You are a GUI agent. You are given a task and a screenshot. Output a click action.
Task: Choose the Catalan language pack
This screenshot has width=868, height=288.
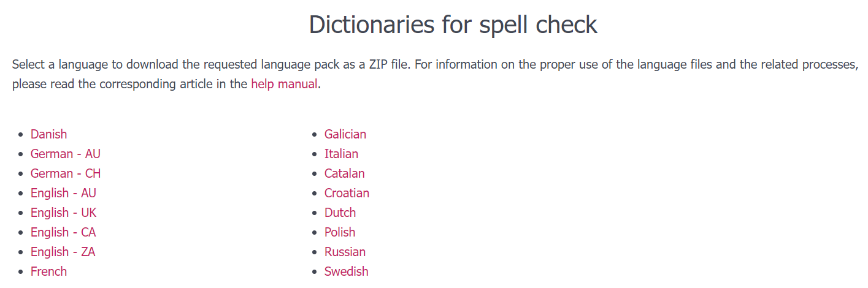click(344, 173)
